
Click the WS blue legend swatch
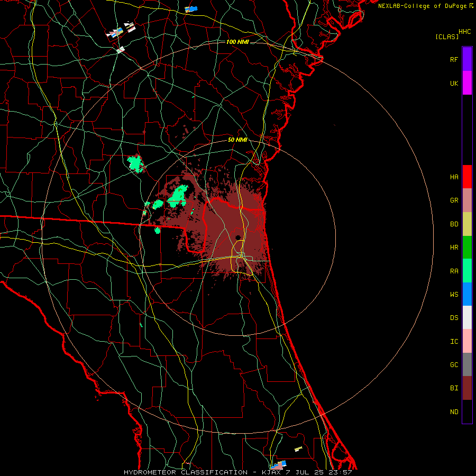click(467, 294)
